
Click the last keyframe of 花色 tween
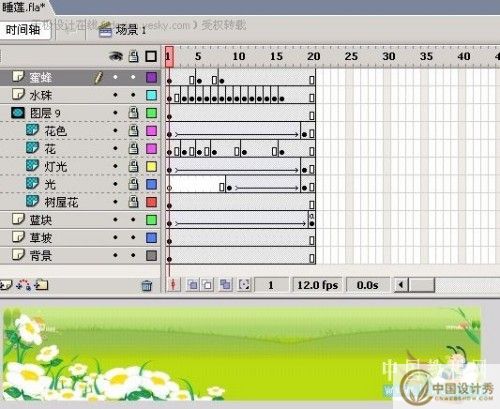(304, 134)
